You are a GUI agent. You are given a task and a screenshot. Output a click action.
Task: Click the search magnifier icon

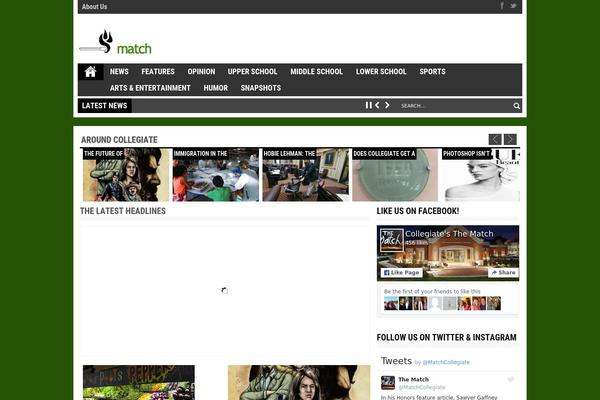[x=517, y=106]
